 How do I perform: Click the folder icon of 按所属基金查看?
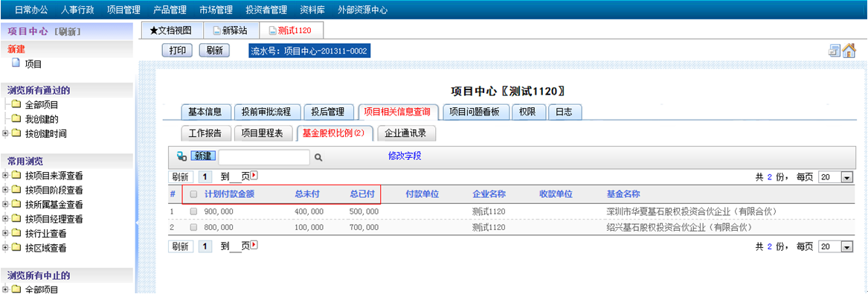pyautogui.click(x=16, y=205)
